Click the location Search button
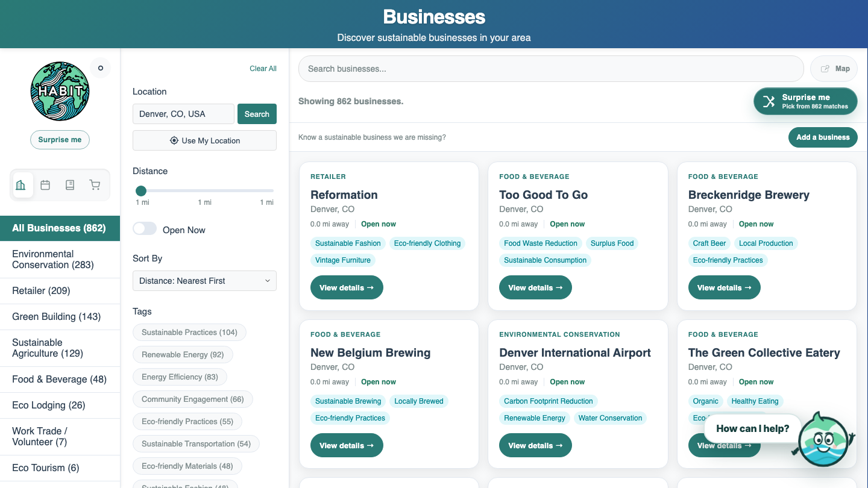The height and width of the screenshot is (488, 868). 257,114
